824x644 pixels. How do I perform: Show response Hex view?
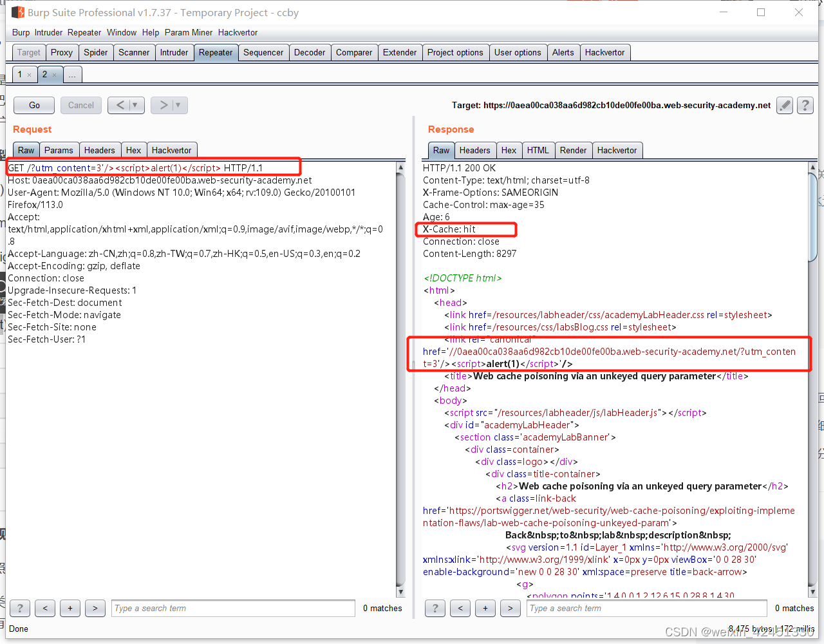tap(509, 150)
